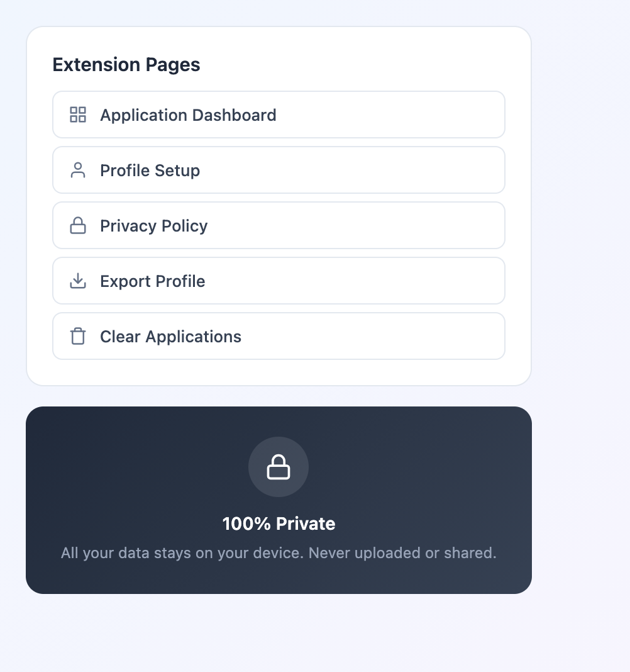Select the circular lock badge above 100% Private
The width and height of the screenshot is (630, 672).
[x=279, y=467]
